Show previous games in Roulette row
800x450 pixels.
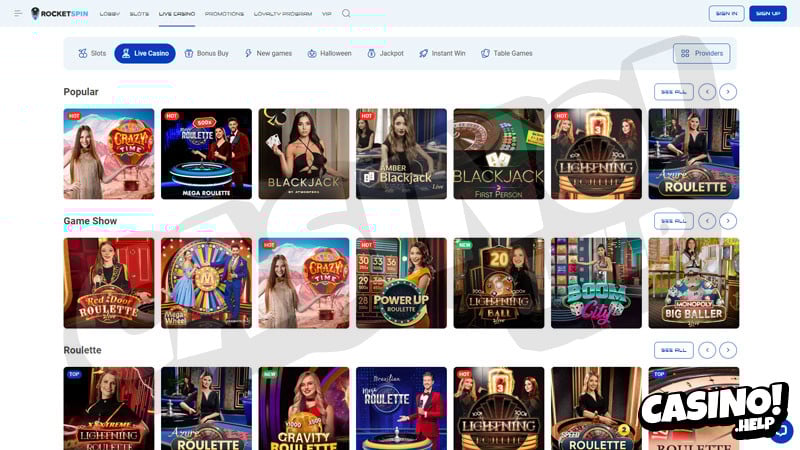(x=707, y=350)
